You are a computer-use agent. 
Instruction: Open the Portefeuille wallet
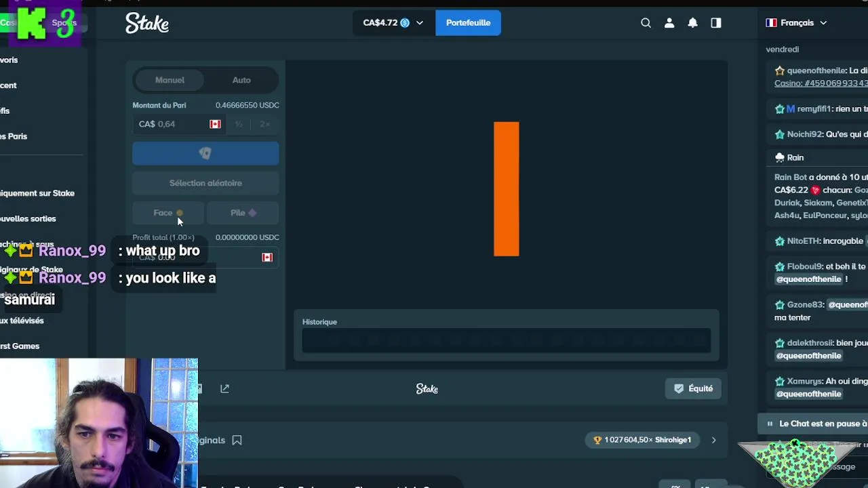[468, 23]
